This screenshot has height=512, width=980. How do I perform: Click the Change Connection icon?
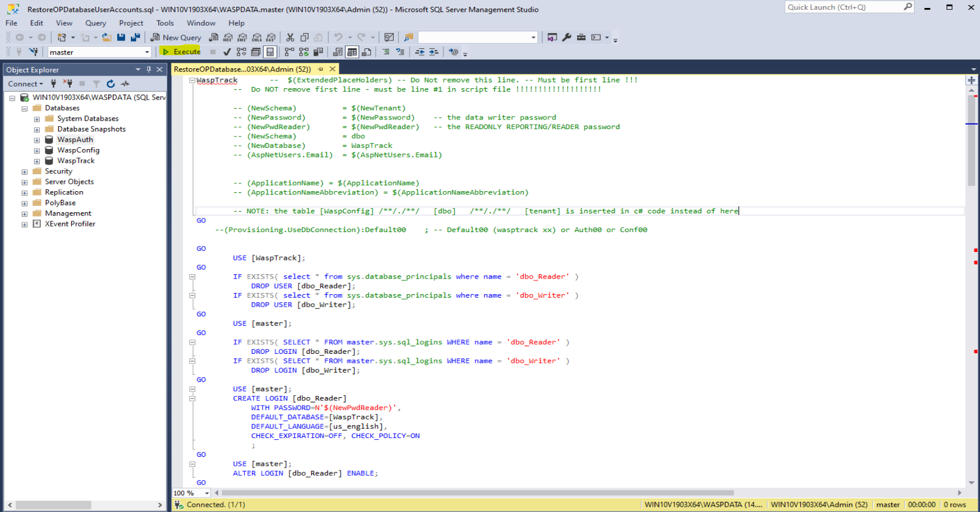click(x=34, y=52)
